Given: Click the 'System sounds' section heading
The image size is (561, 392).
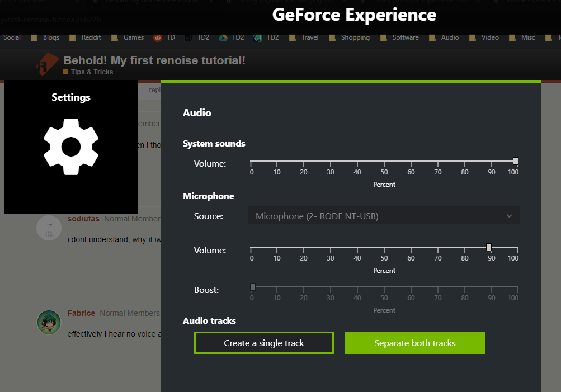Looking at the screenshot, I should pos(214,143).
